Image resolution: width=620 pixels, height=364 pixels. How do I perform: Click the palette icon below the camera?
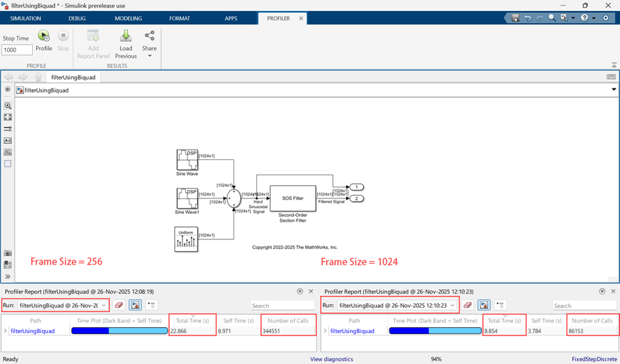click(x=8, y=264)
